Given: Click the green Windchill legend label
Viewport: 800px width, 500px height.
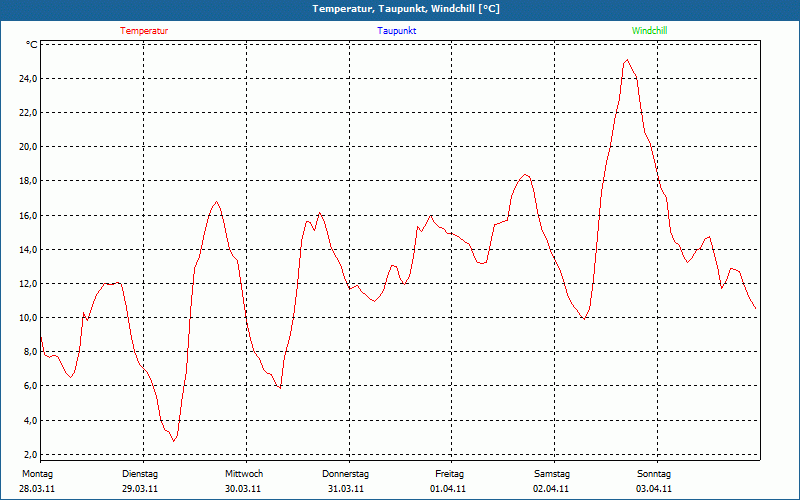Looking at the screenshot, I should pyautogui.click(x=649, y=31).
